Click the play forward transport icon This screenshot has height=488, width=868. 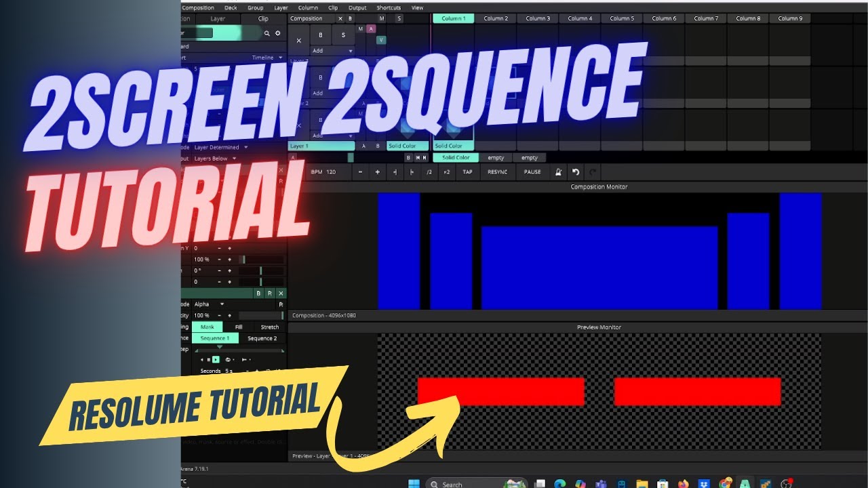(216, 360)
